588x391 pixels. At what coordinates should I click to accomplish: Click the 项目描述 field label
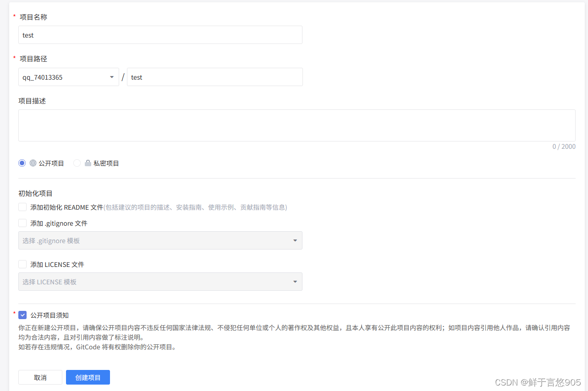click(32, 101)
